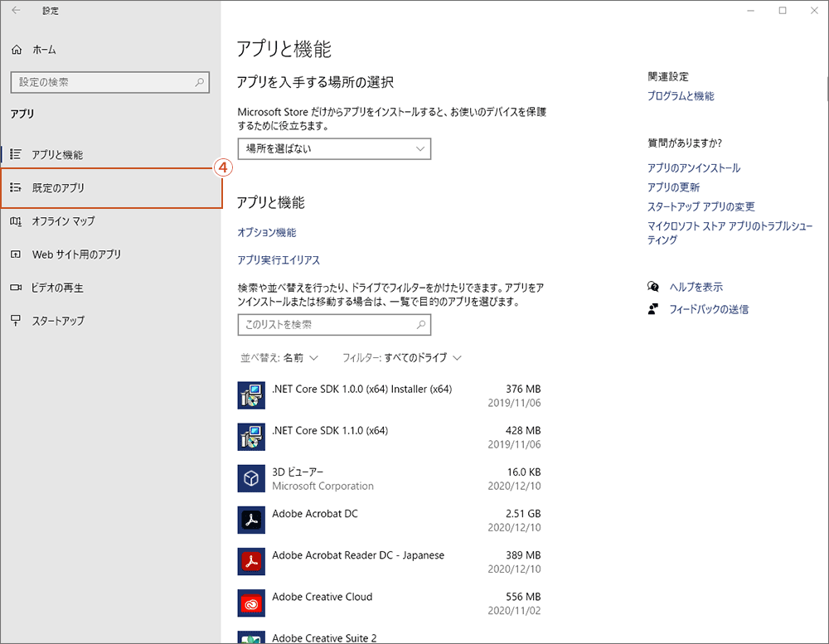Click the ヘルプを表示 link text

pyautogui.click(x=696, y=287)
